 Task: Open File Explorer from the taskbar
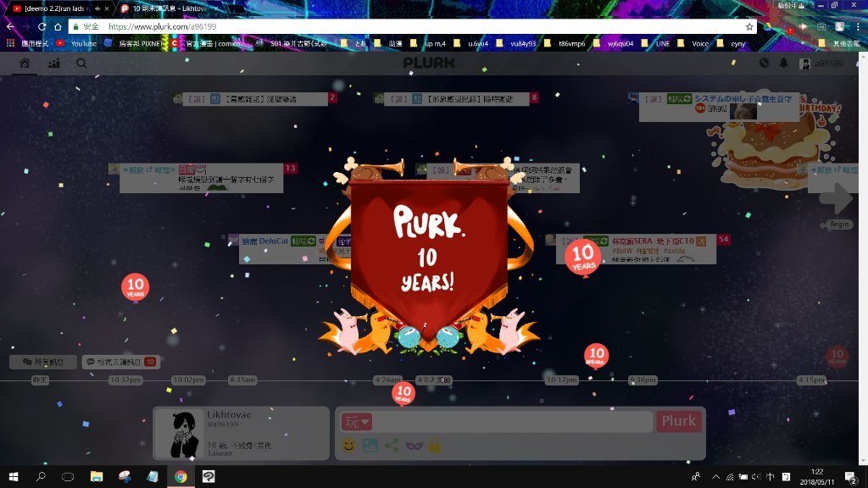[x=97, y=476]
